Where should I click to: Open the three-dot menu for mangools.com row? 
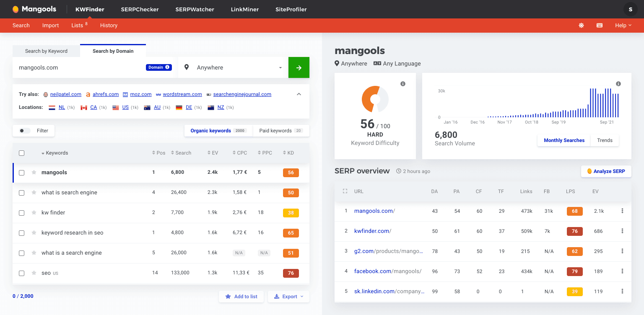[623, 211]
